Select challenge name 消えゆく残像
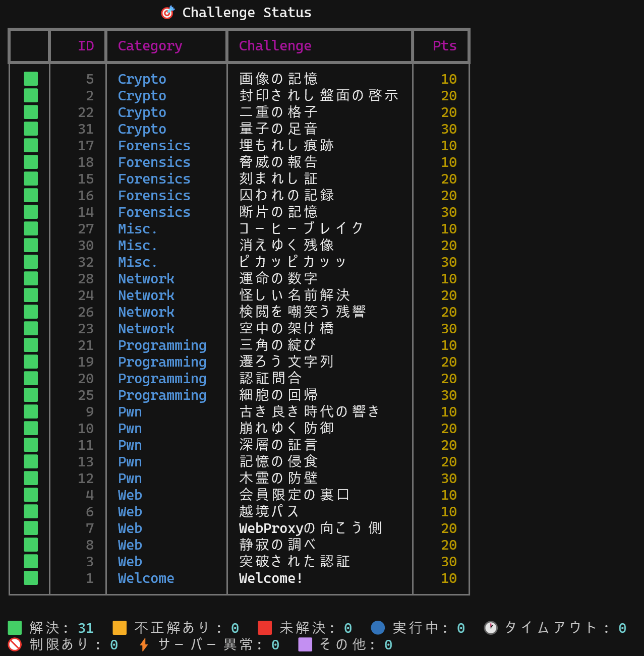 [x=287, y=245]
